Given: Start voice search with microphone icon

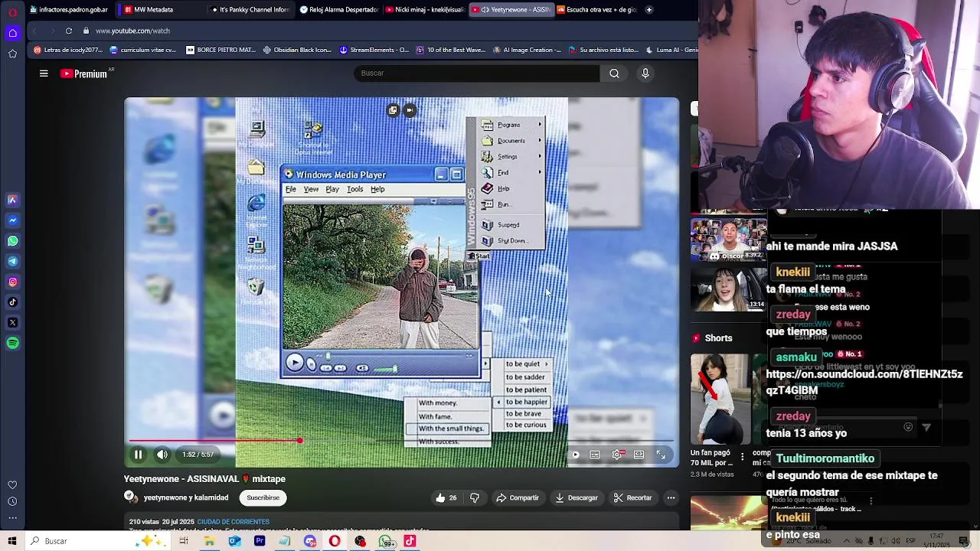Looking at the screenshot, I should [645, 73].
